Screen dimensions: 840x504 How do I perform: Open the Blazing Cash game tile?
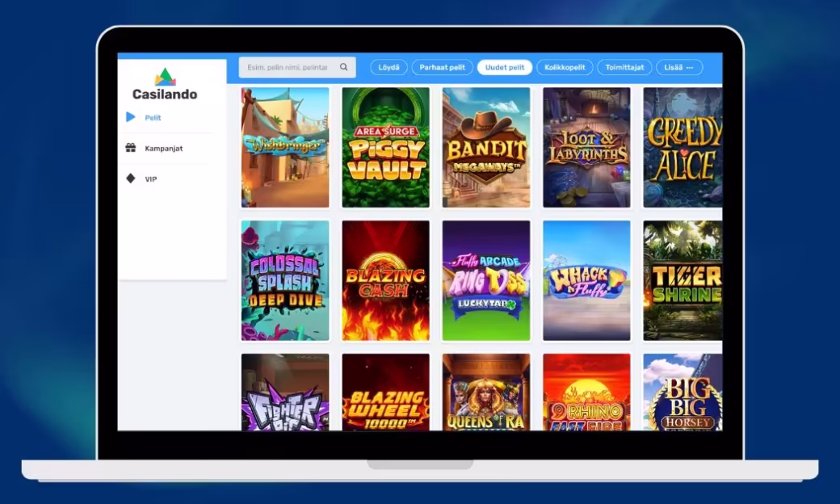pyautogui.click(x=386, y=280)
